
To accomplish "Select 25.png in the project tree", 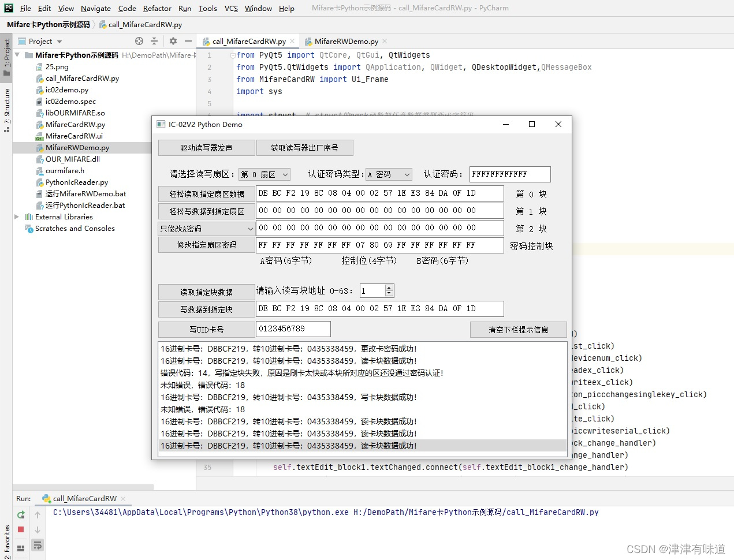I will pyautogui.click(x=57, y=66).
